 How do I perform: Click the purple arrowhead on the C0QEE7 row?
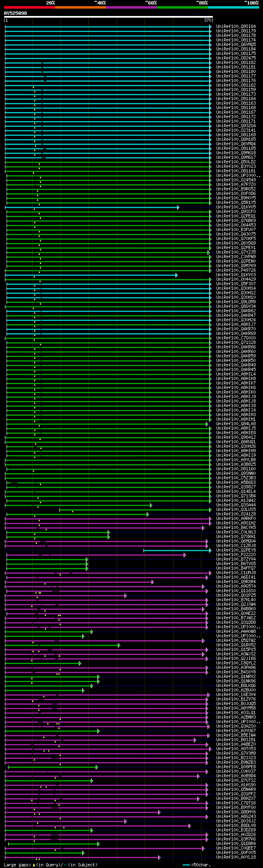tap(203, 848)
